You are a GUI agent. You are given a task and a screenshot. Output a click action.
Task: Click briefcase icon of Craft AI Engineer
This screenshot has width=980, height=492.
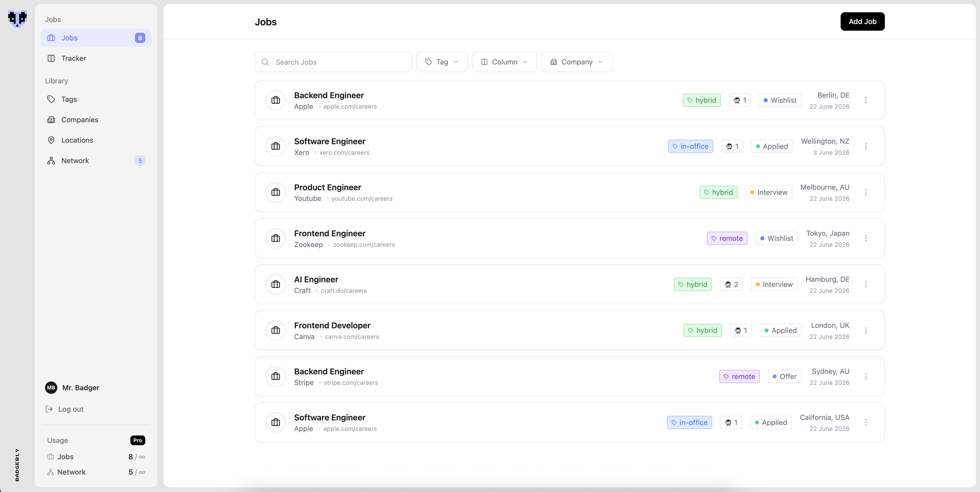pos(276,285)
